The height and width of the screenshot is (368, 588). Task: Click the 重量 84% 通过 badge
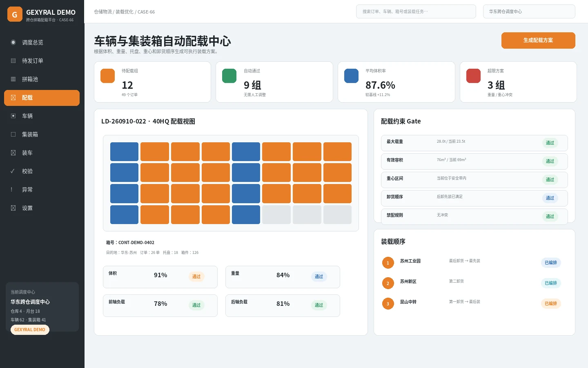(x=319, y=276)
